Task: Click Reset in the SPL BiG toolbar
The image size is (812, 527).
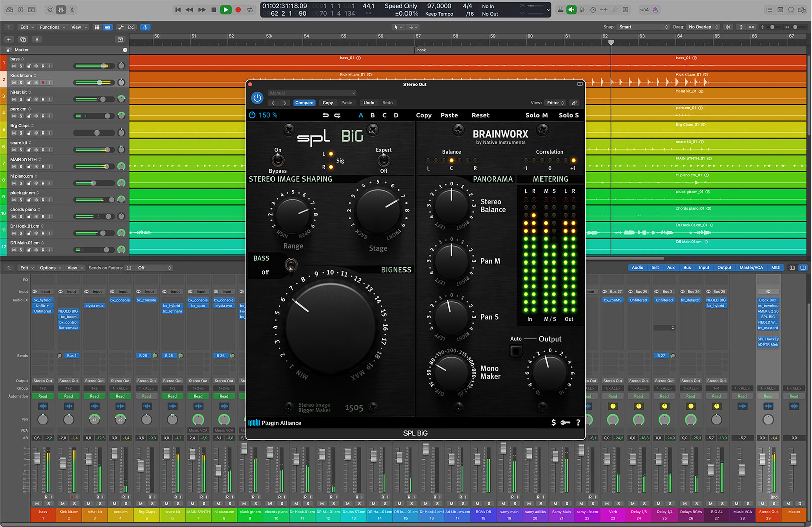Action: (x=480, y=115)
